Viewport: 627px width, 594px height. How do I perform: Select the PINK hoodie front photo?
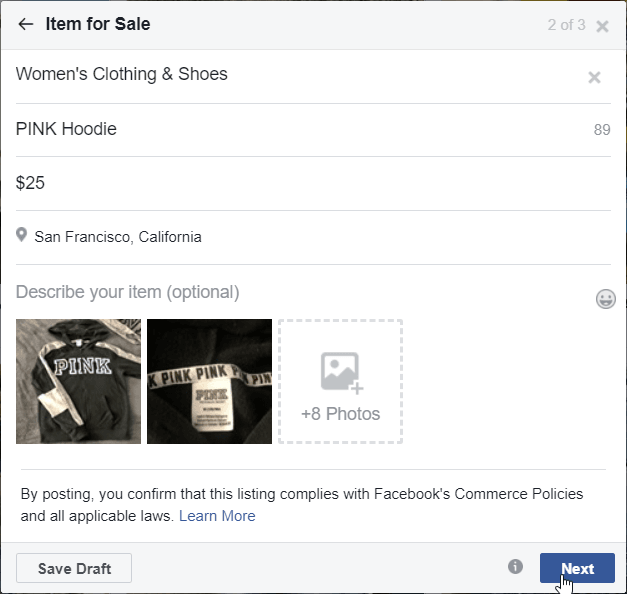pos(78,381)
